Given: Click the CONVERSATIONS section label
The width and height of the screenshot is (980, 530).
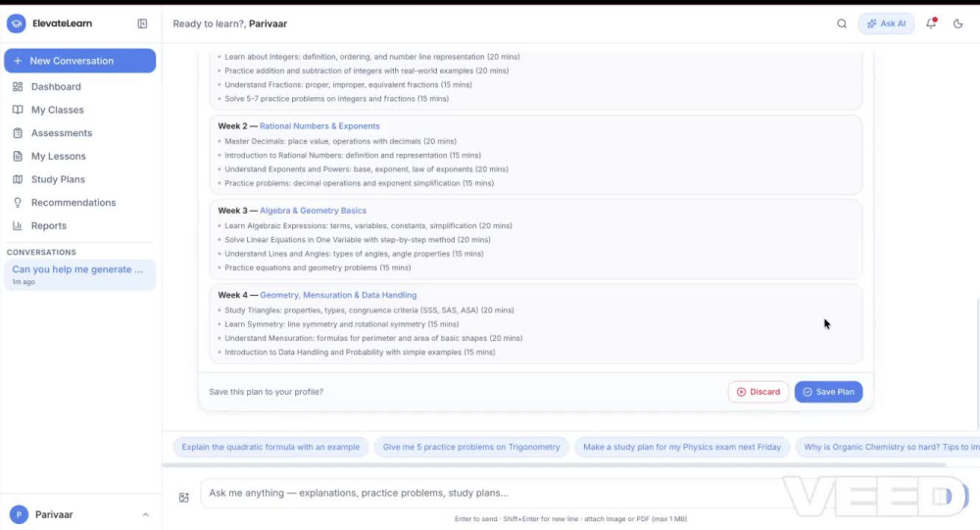Looking at the screenshot, I should (x=41, y=253).
